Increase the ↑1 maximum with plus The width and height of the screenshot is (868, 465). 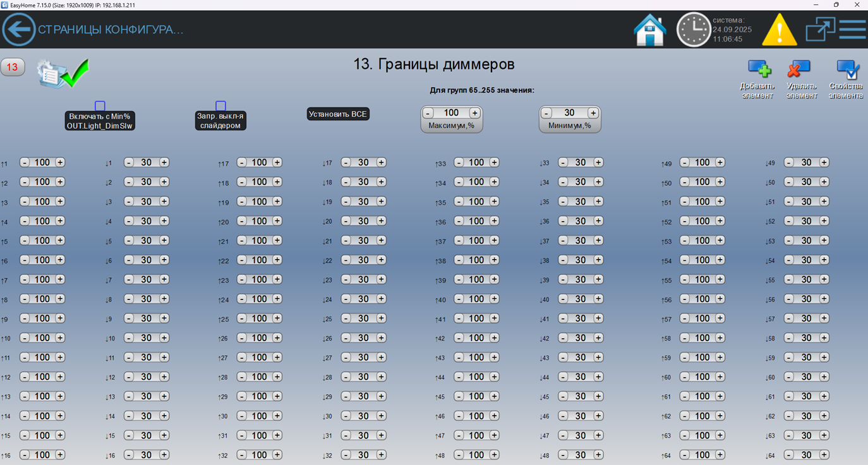[x=60, y=162]
